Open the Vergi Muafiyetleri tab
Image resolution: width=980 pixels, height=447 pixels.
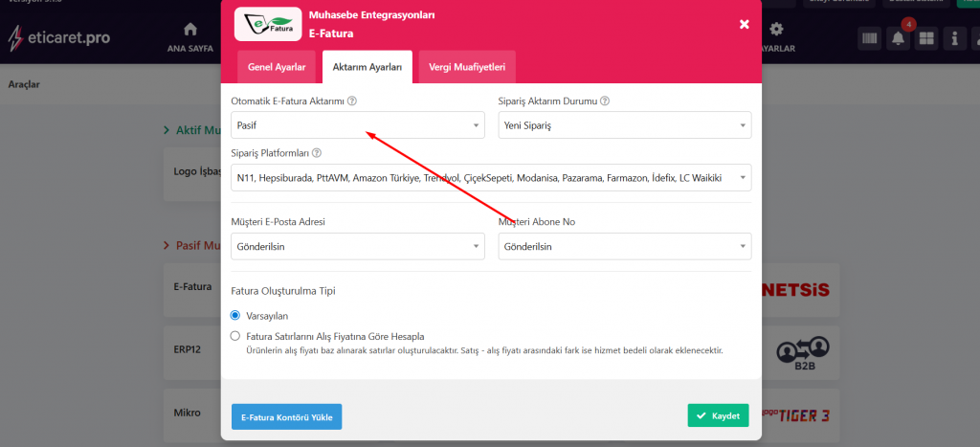[467, 67]
